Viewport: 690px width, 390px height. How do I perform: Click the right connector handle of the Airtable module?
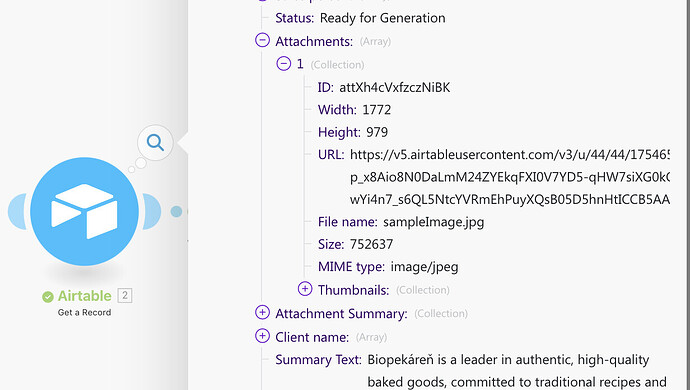pyautogui.click(x=151, y=211)
